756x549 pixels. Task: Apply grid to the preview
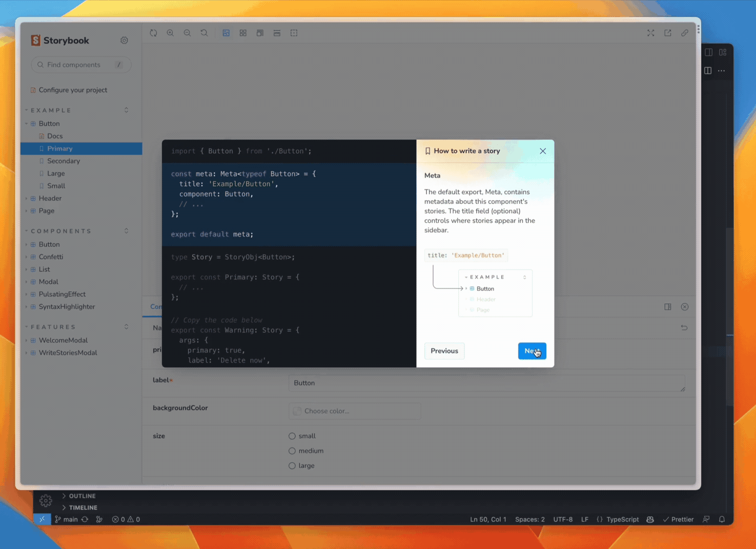pyautogui.click(x=243, y=33)
